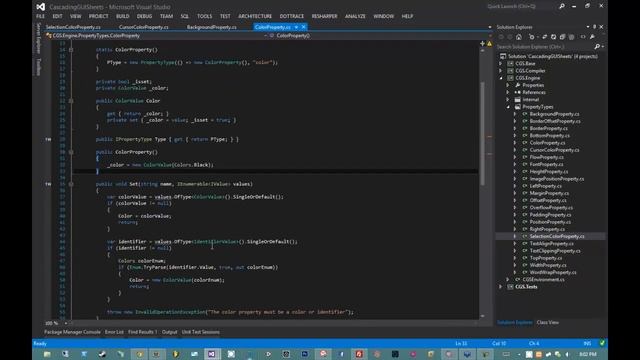Viewport: 640px width, 360px height.
Task: Collapse the Set method outline in editor
Action: click(71, 184)
